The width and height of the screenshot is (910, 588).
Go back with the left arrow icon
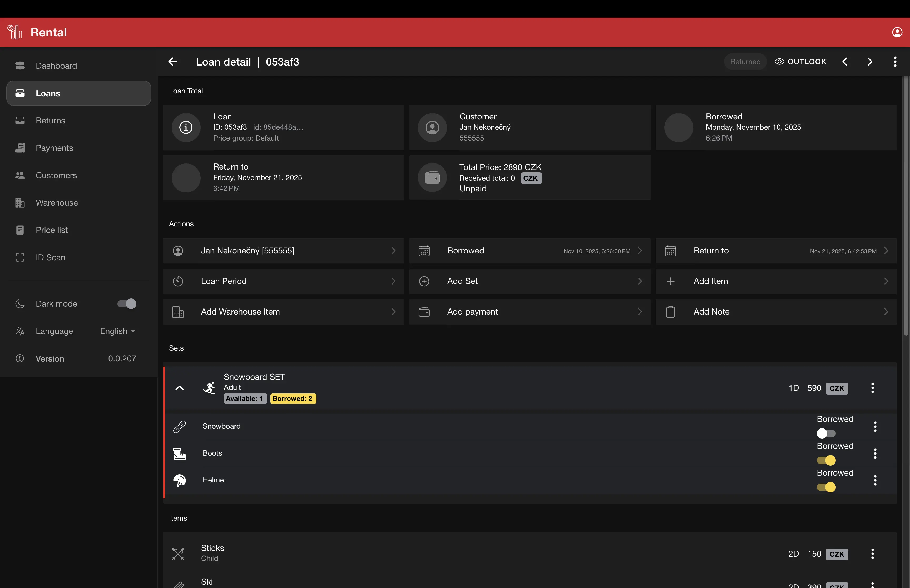tap(173, 62)
